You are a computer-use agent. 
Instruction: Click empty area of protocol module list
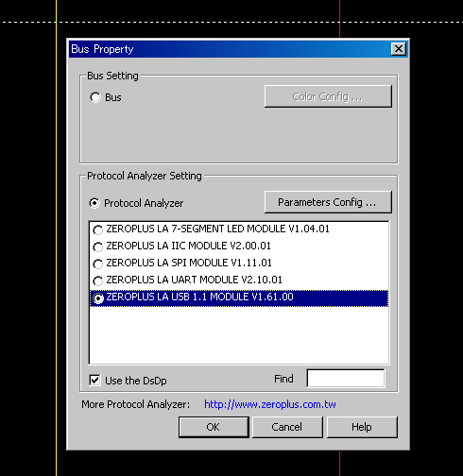[x=239, y=335]
